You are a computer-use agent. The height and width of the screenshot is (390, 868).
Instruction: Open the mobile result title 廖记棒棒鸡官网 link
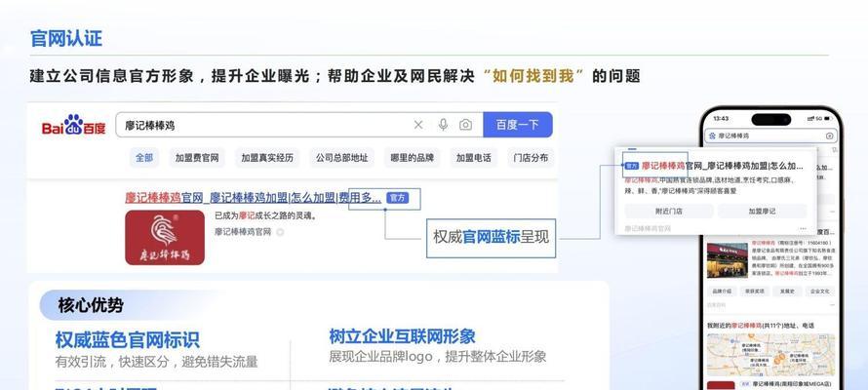point(723,166)
